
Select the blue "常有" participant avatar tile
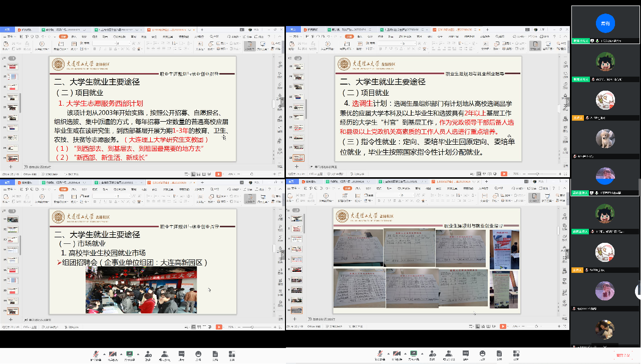tap(605, 24)
